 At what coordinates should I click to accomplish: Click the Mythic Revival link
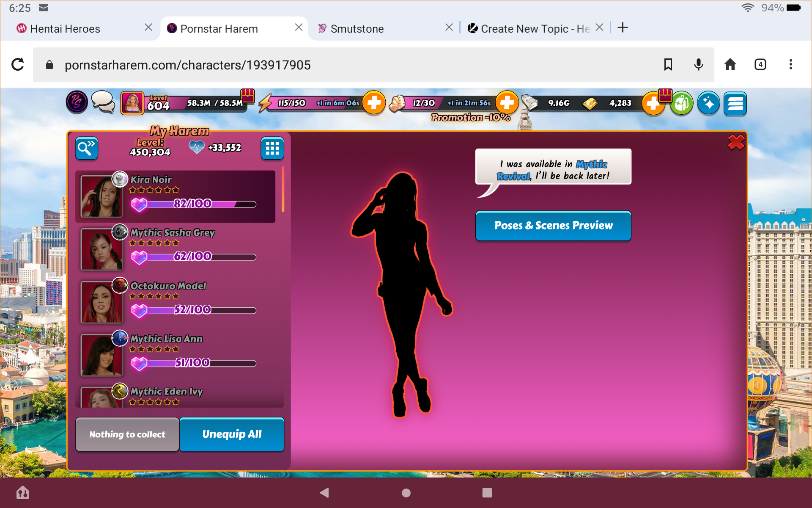point(591,164)
